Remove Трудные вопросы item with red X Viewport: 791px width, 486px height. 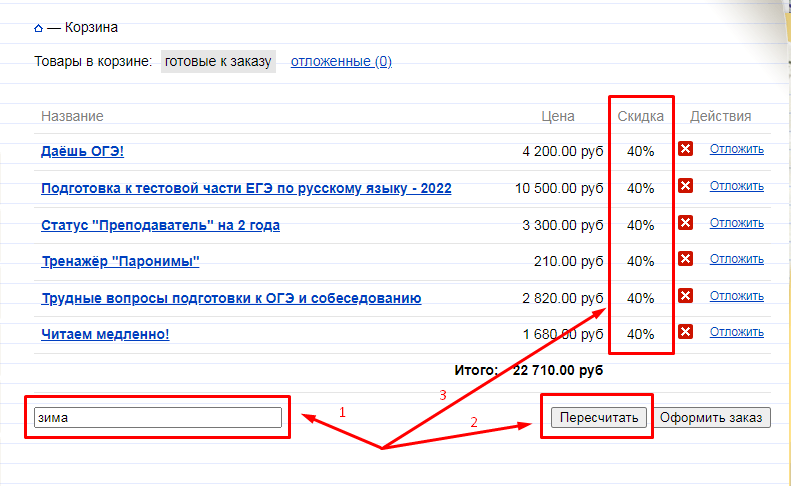tap(685, 296)
